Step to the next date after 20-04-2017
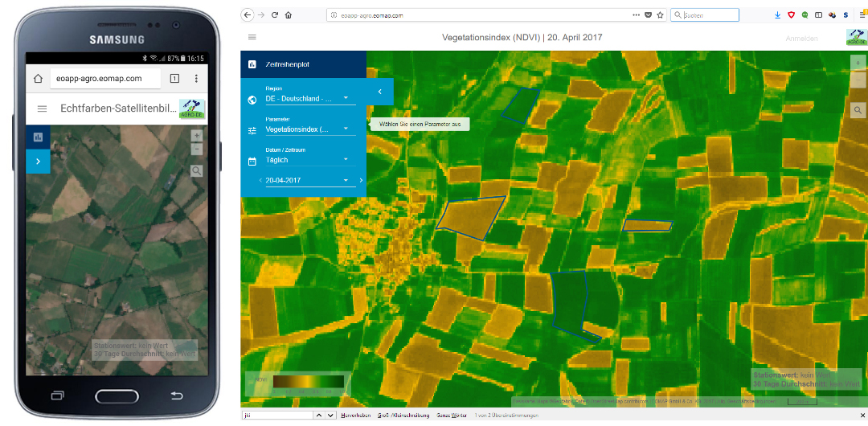The image size is (868, 426). (x=361, y=181)
